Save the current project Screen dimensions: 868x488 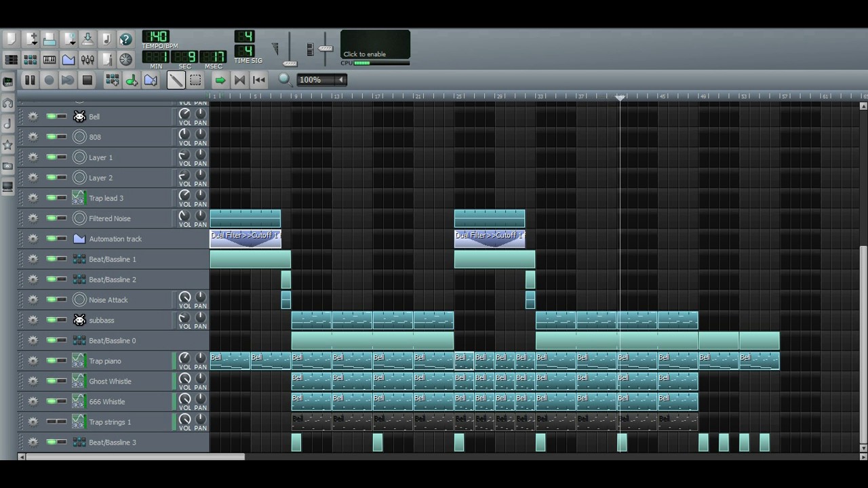tap(87, 39)
